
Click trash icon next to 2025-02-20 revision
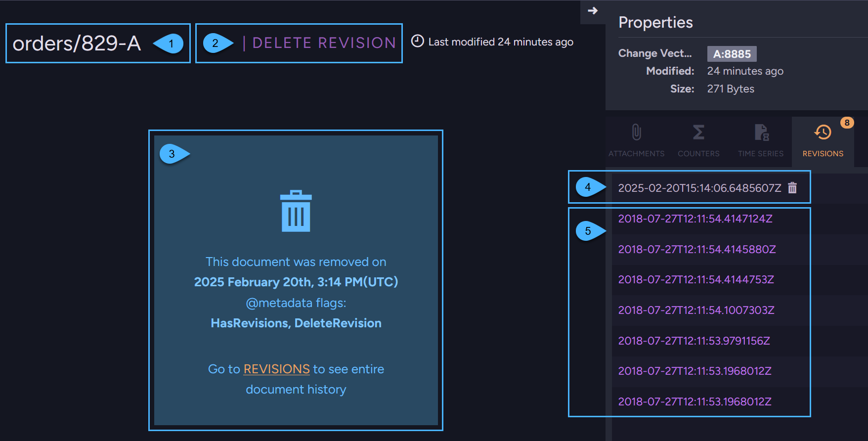coord(792,188)
